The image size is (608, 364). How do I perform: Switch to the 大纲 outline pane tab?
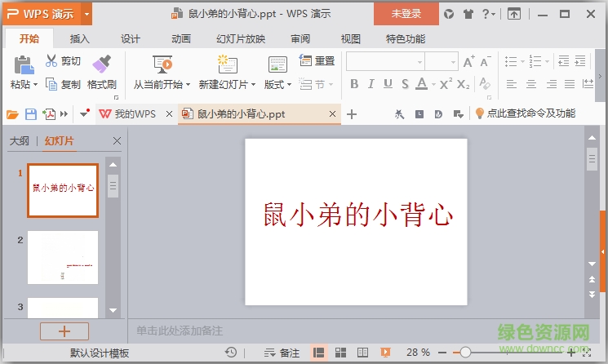click(19, 140)
